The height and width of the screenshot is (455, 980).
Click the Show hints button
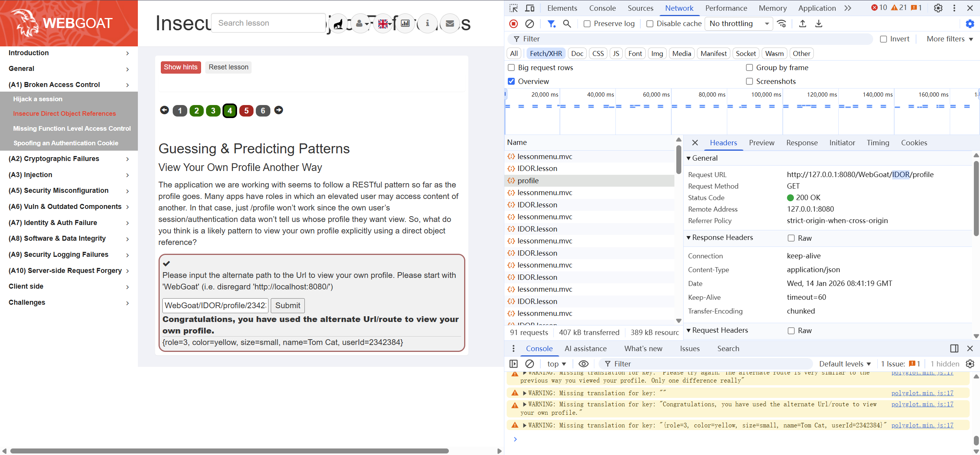point(180,67)
